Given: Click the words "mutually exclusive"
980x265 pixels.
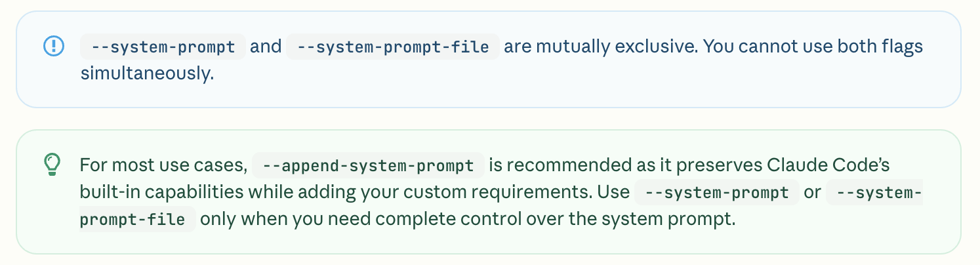Looking at the screenshot, I should click(600, 47).
